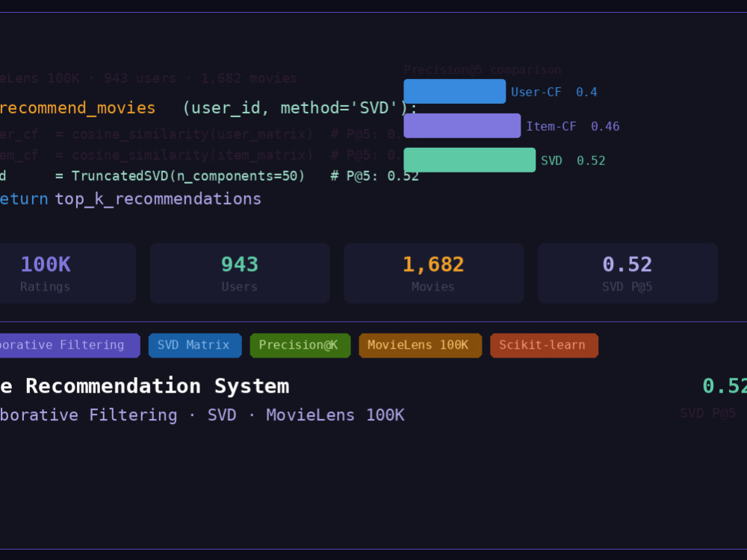This screenshot has height=560, width=747.
Task: Open the MovieLens 100K tag
Action: pyautogui.click(x=420, y=345)
